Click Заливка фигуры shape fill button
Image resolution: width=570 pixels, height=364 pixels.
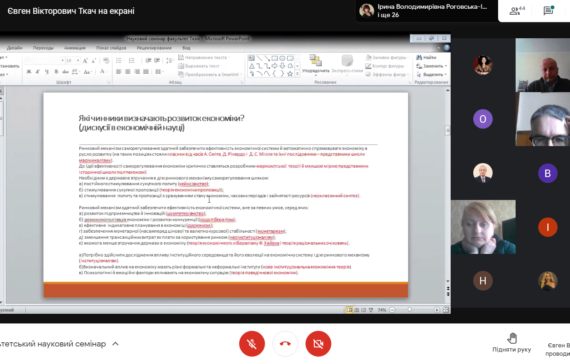coord(386,57)
